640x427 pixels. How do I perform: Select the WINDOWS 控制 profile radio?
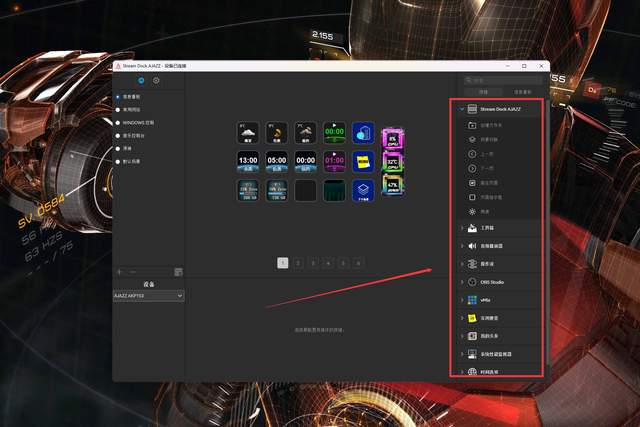pyautogui.click(x=118, y=122)
